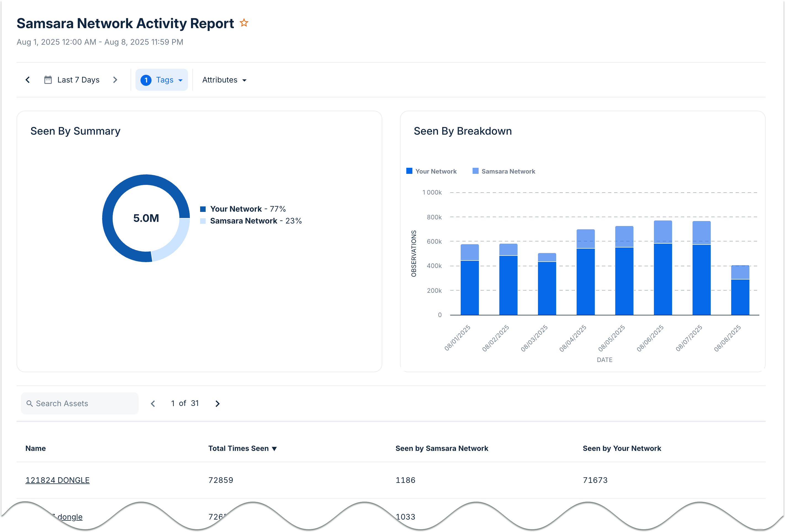Click the Seen by Your Network column header

[622, 448]
